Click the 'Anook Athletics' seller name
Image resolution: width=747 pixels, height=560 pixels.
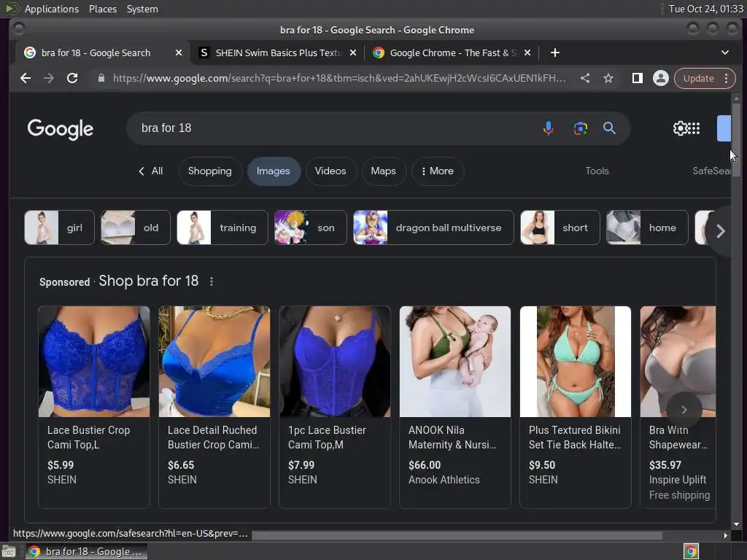pyautogui.click(x=444, y=480)
